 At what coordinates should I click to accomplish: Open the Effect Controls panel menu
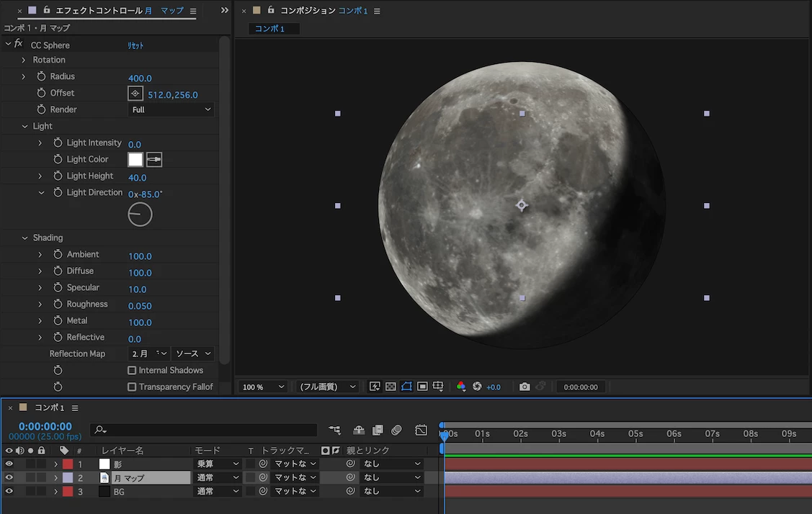192,11
